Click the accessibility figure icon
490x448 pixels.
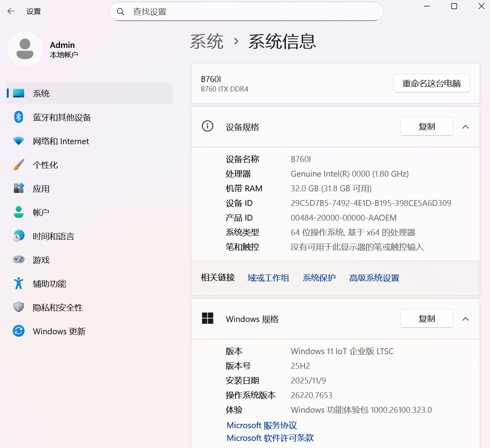19,284
